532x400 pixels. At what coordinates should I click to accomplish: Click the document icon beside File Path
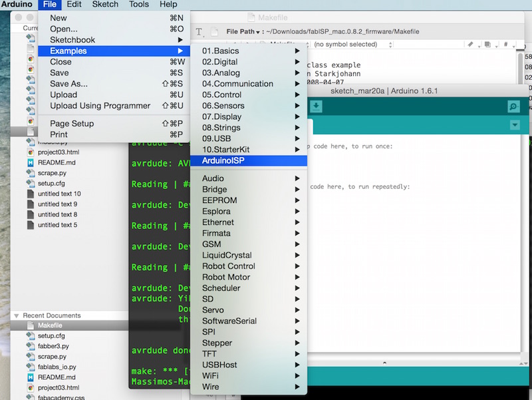tap(215, 31)
